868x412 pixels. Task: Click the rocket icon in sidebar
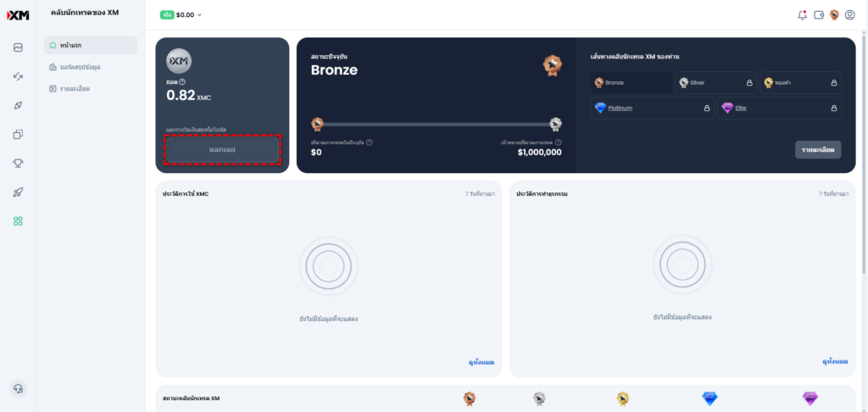(x=18, y=192)
